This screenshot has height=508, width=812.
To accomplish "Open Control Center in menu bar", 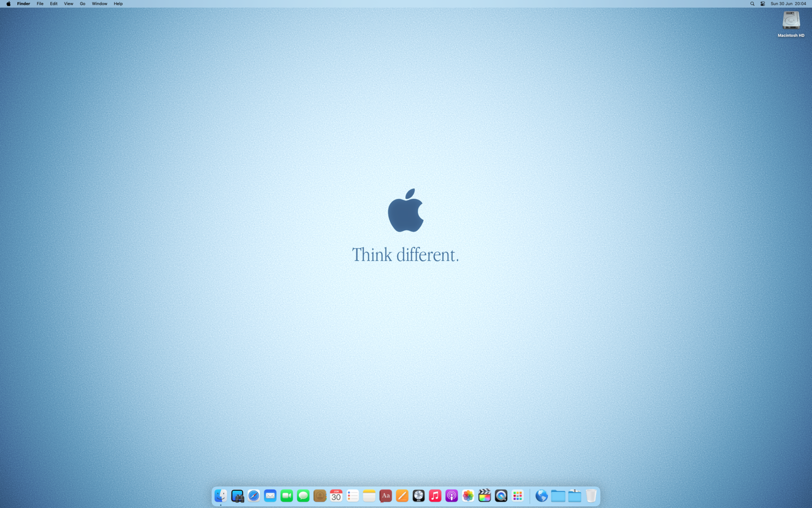I will [x=762, y=4].
